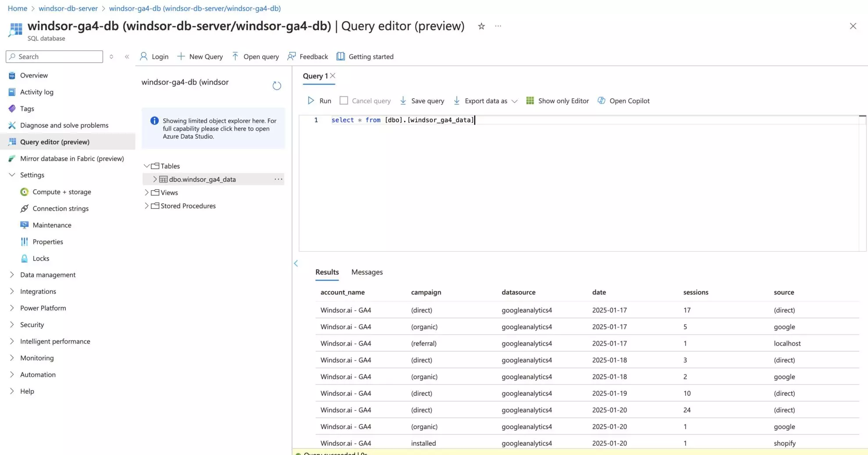Open windsor-db-server breadcrumb link
The image size is (868, 455).
point(68,8)
